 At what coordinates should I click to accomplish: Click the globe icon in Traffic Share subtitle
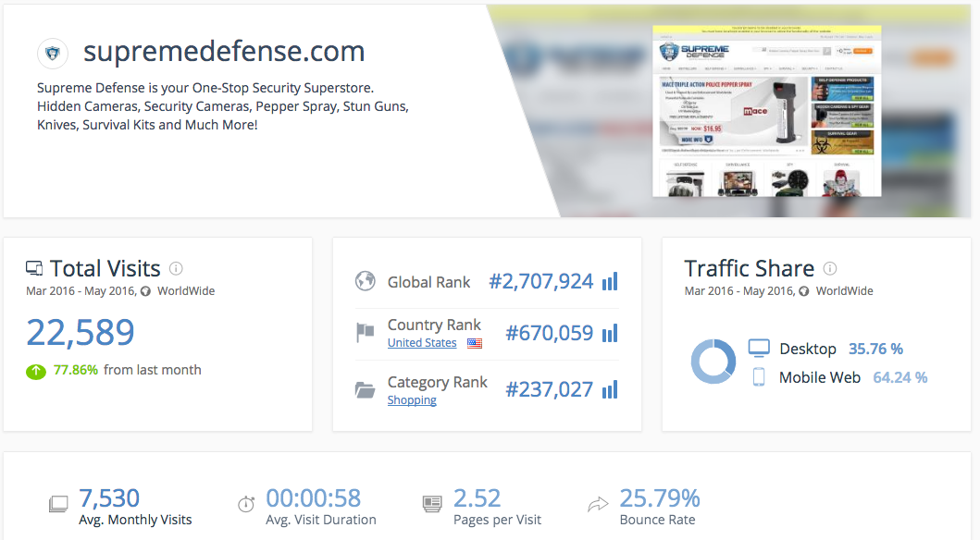pyautogui.click(x=804, y=291)
